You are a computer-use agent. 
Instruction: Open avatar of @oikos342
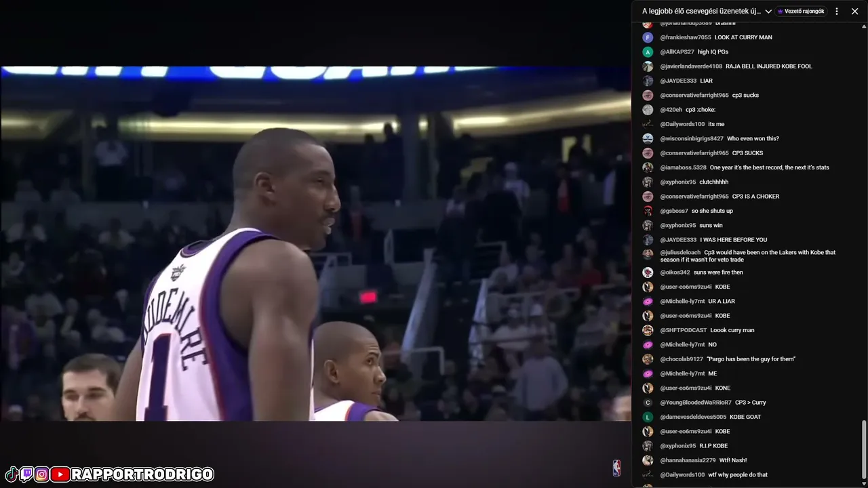(648, 272)
